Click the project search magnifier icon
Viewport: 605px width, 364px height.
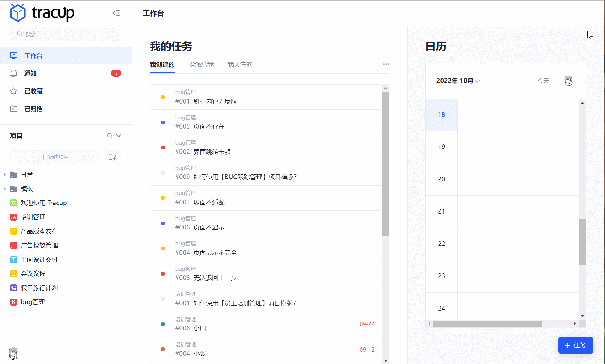pyautogui.click(x=109, y=136)
